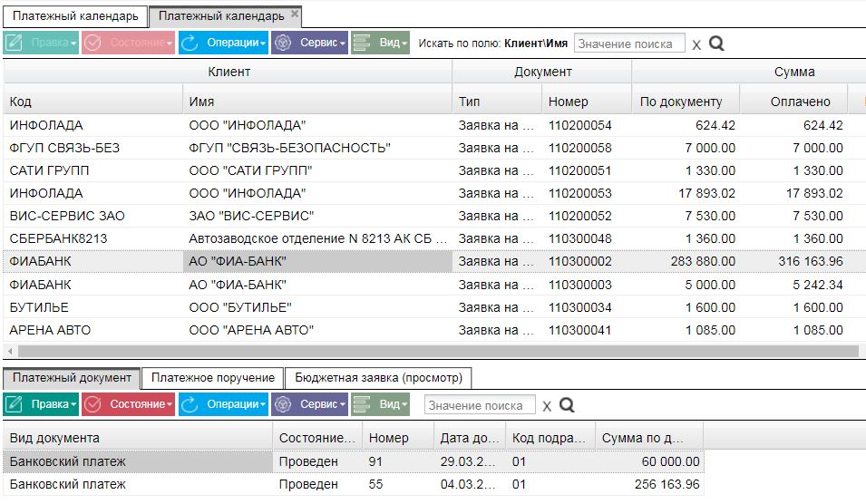This screenshot has width=866, height=504.
Task: Open the upper Правка dropdown menu
Action: [x=41, y=43]
